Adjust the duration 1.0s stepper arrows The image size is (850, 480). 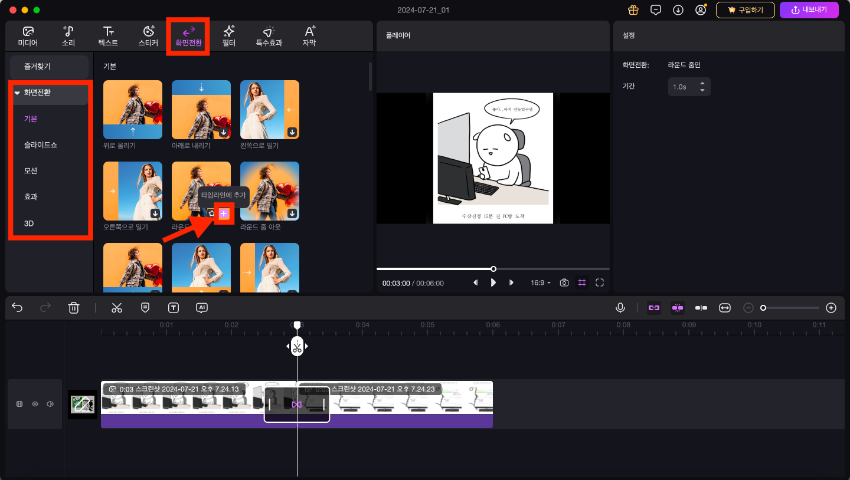(x=705, y=87)
